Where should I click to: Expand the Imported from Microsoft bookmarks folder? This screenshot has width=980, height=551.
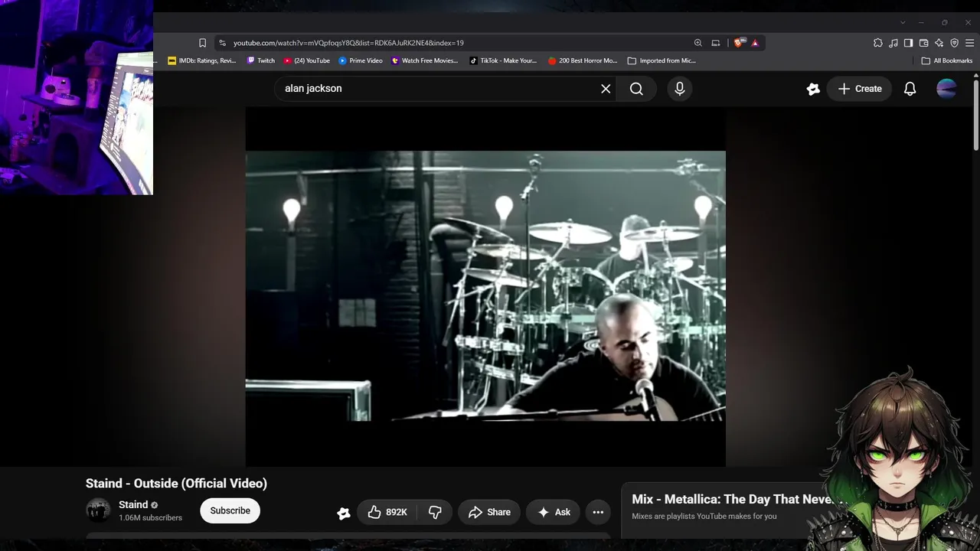pos(661,60)
